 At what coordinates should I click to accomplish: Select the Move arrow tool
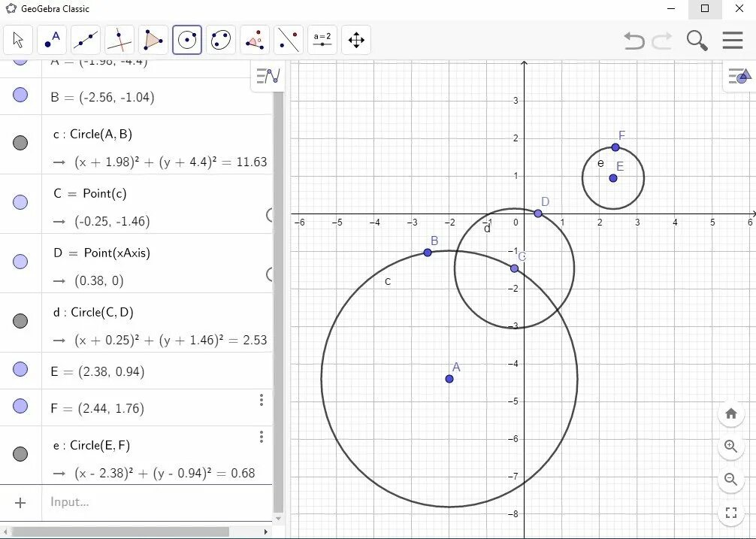coord(18,40)
